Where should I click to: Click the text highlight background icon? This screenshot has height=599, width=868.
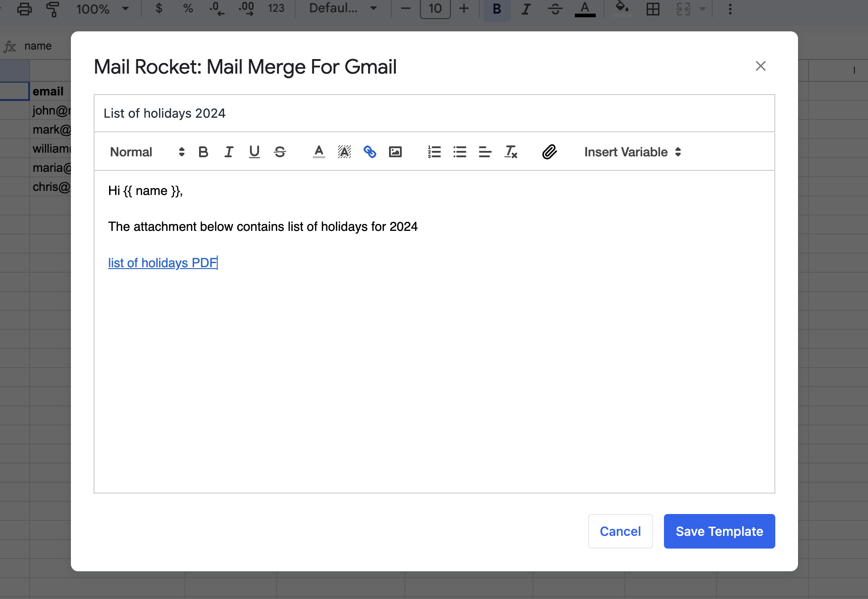point(344,152)
